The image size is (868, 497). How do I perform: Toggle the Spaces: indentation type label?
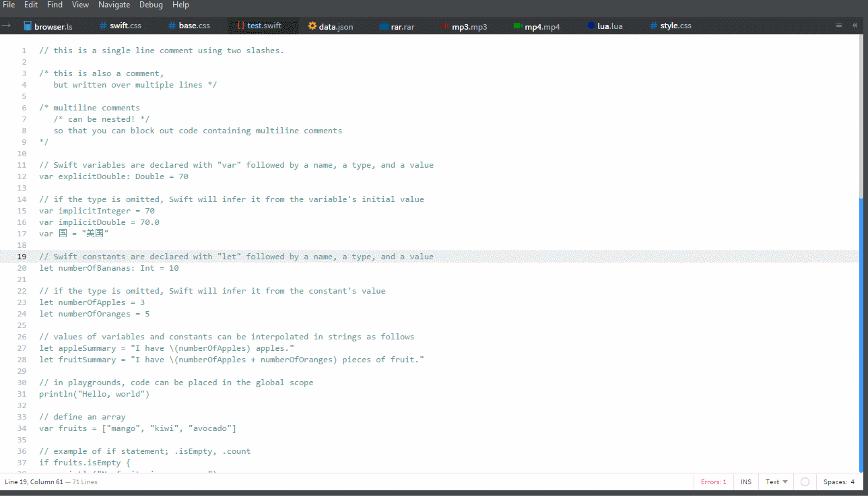click(835, 482)
